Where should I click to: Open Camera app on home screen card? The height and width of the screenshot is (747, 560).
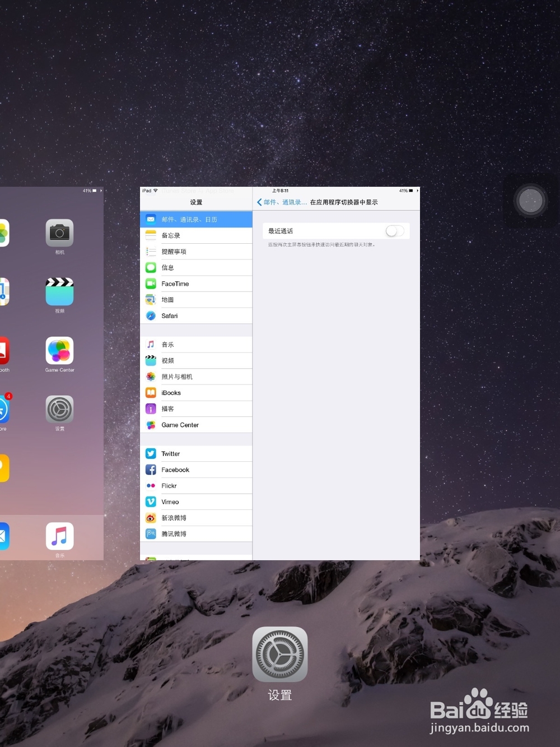point(59,233)
